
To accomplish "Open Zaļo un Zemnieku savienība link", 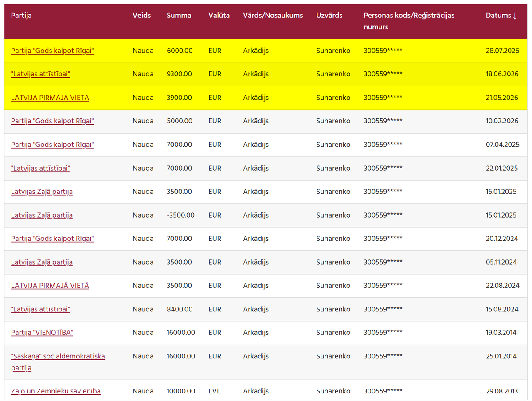I will click(x=56, y=391).
